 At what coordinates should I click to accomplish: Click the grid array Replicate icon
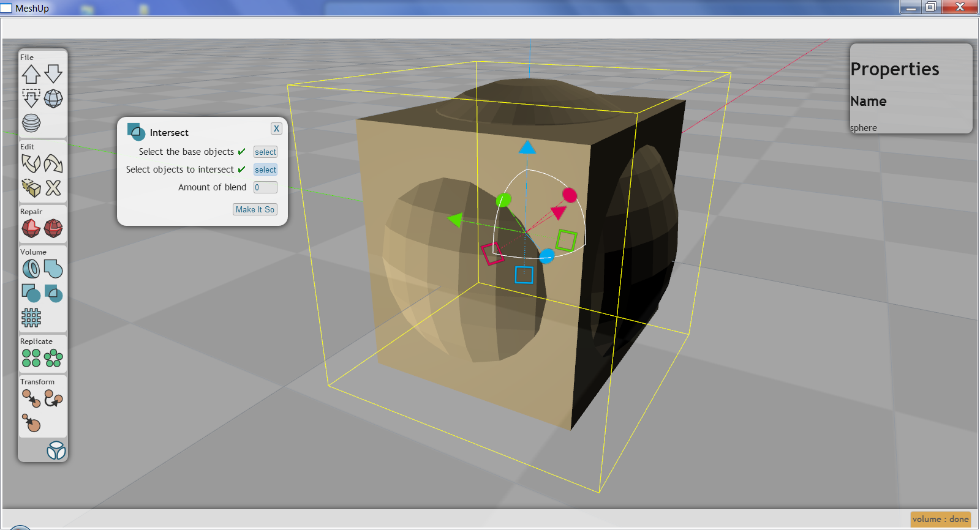pyautogui.click(x=31, y=358)
